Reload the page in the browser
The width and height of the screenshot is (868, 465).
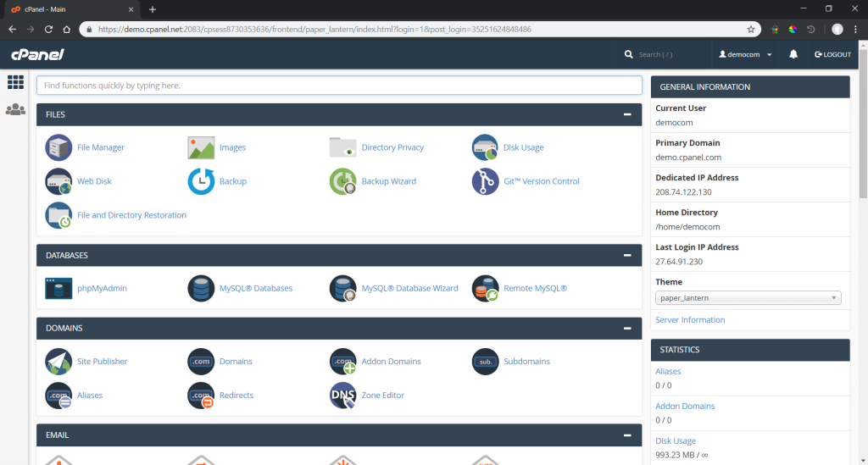(48, 30)
